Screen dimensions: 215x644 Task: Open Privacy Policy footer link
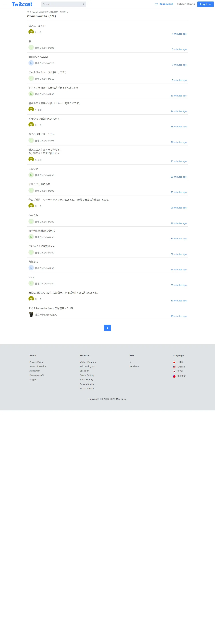(x=36, y=362)
